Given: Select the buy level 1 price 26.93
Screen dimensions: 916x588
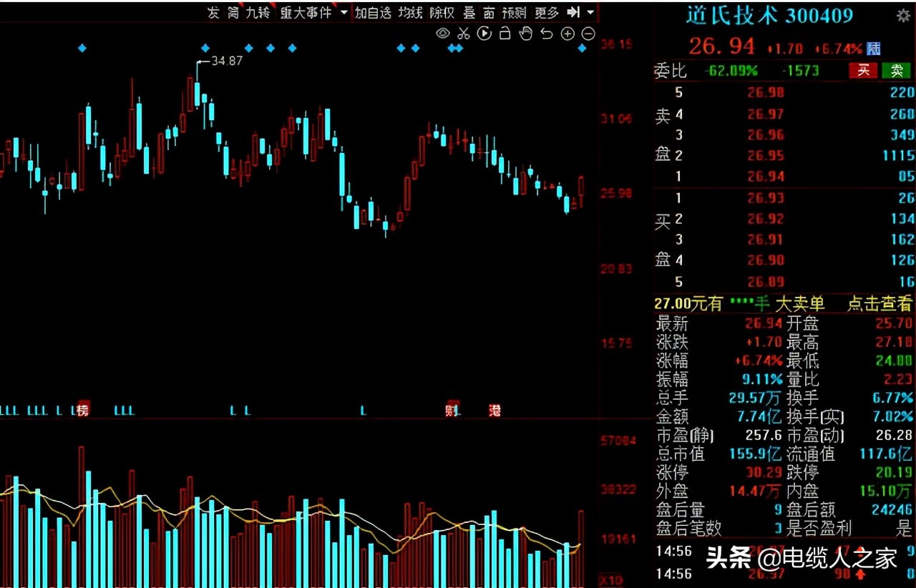Looking at the screenshot, I should (x=766, y=198).
